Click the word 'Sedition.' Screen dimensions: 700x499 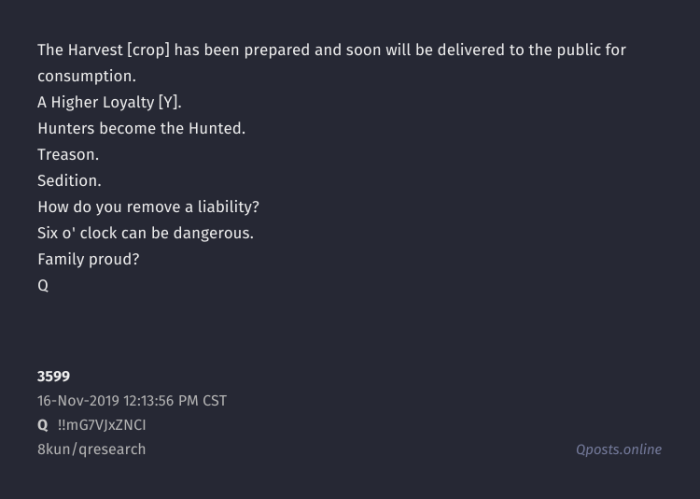(70, 181)
